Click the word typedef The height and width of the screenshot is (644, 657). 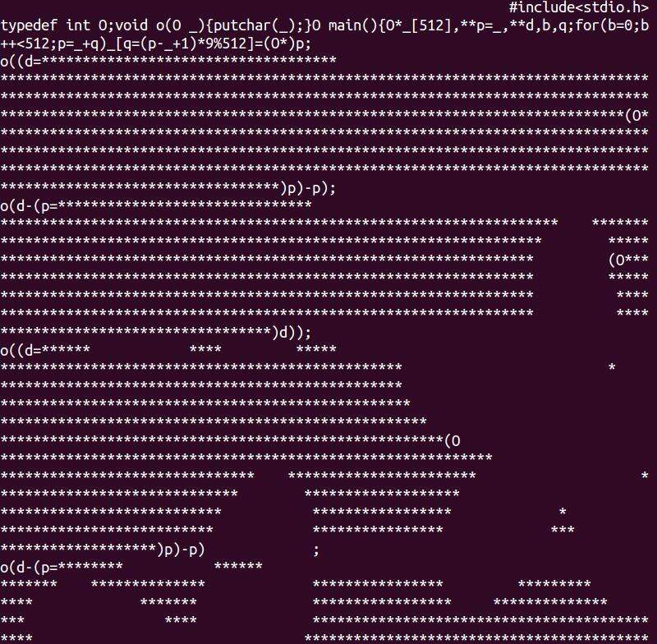(x=29, y=25)
